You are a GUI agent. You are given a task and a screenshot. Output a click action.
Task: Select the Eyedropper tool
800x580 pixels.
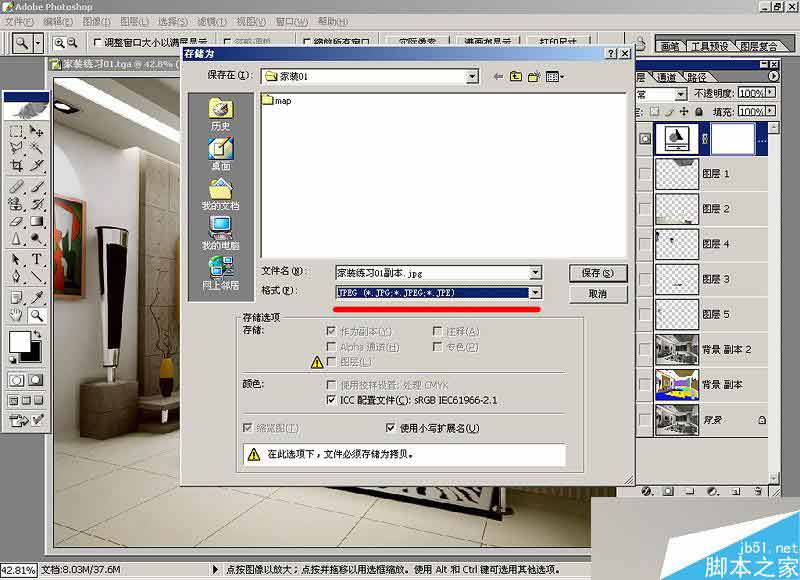[x=36, y=297]
